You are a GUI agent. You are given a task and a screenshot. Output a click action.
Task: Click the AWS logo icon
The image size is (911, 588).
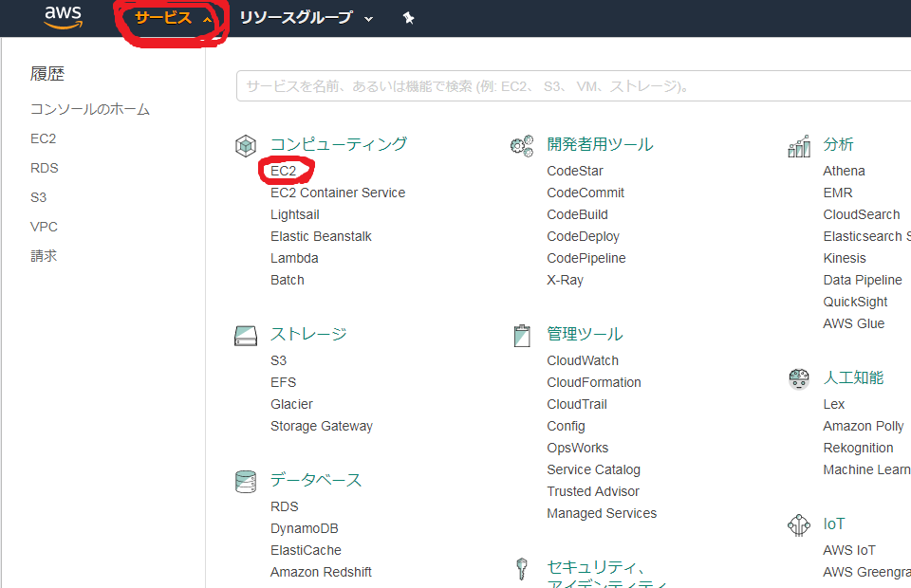63,17
